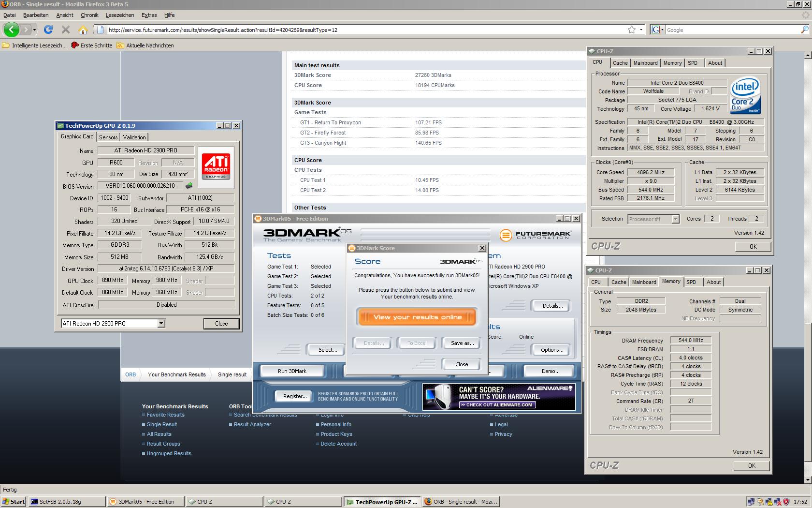The image size is (812, 508).
Task: Click Close button in score dialog
Action: 462,364
